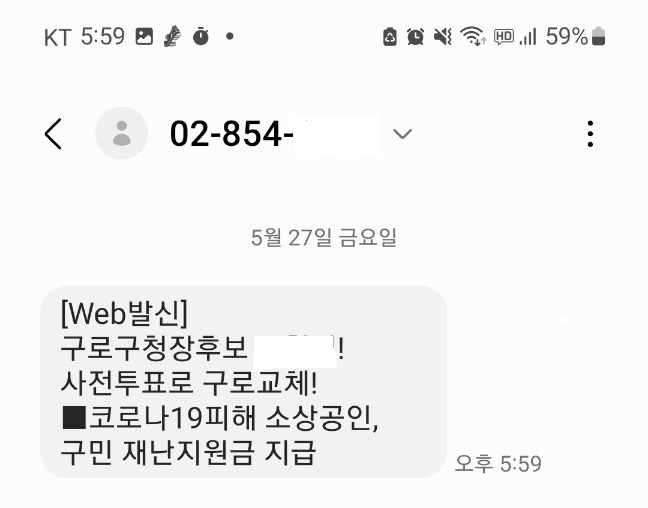This screenshot has height=508, width=648.
Task: Go back using the left arrow
Action: click(x=53, y=134)
